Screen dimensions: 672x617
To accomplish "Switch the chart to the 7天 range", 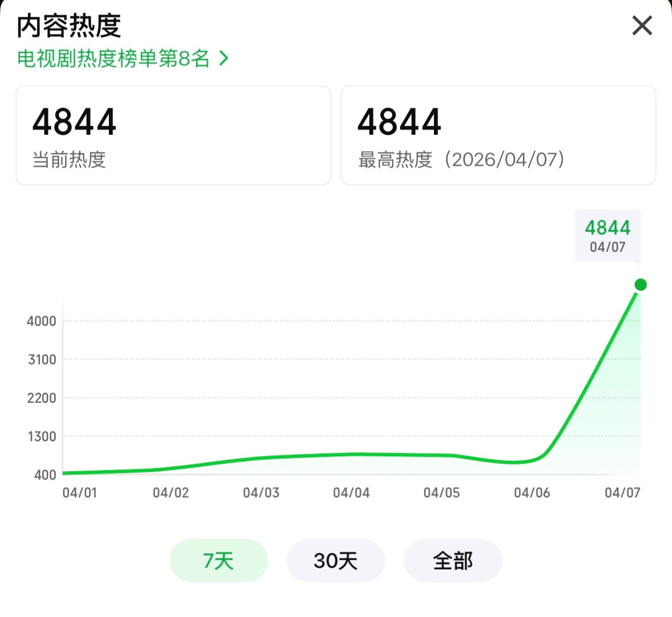I will click(x=219, y=561).
